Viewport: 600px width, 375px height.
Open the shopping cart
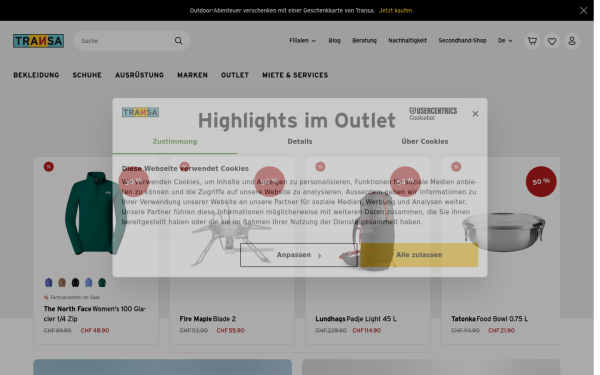click(x=532, y=41)
